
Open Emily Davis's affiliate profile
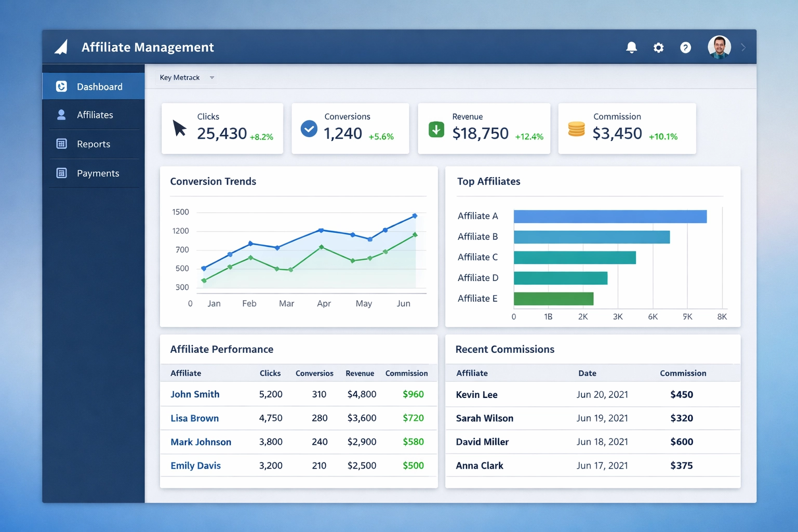click(195, 465)
